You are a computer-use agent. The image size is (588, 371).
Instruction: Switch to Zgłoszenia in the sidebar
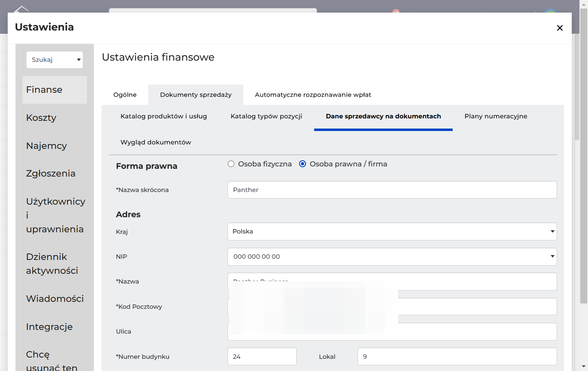click(51, 174)
